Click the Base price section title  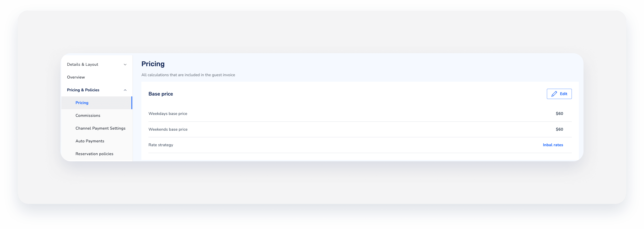pyautogui.click(x=161, y=94)
